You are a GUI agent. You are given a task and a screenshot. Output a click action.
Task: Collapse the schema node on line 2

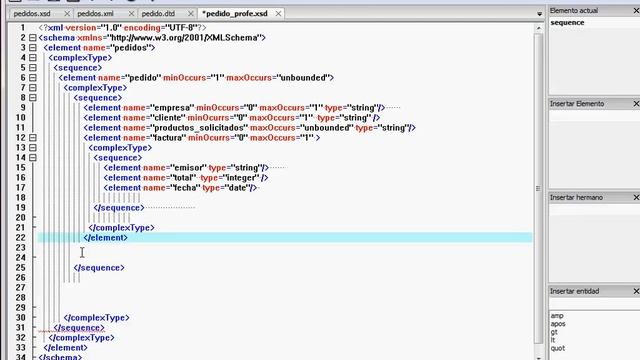(33, 38)
